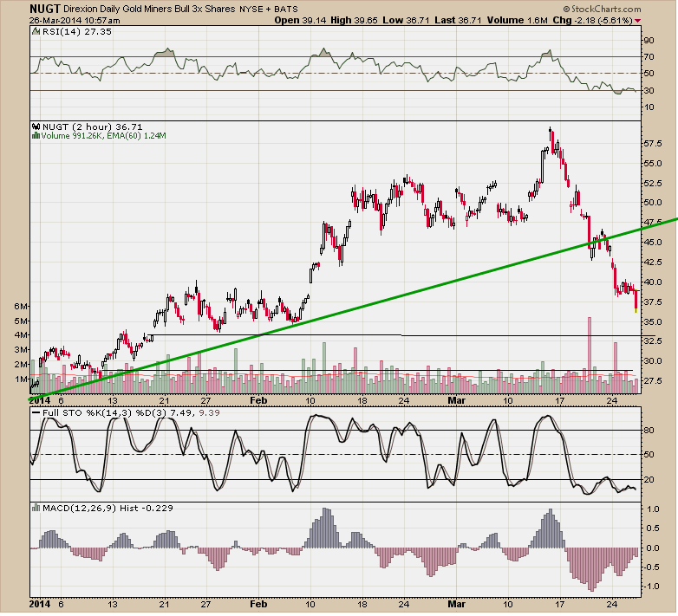Click the highest candlestick at the mid-March peak
Viewport: 678px width, 616px height.
click(x=550, y=133)
